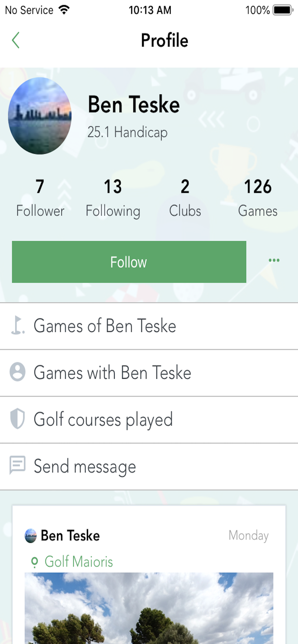Open Games with Ben Teske
The width and height of the screenshot is (298, 644).
[x=112, y=373]
